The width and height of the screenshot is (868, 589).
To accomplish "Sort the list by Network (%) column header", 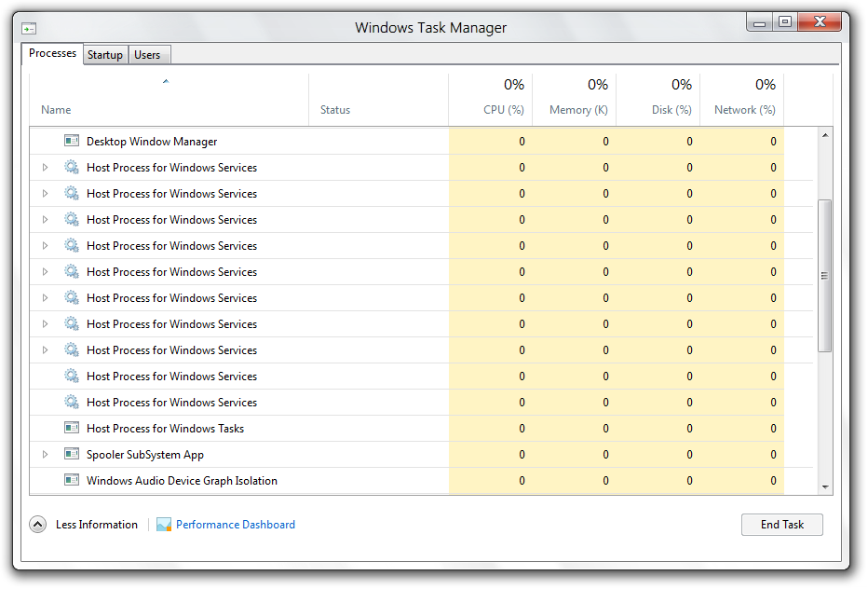I will (744, 109).
